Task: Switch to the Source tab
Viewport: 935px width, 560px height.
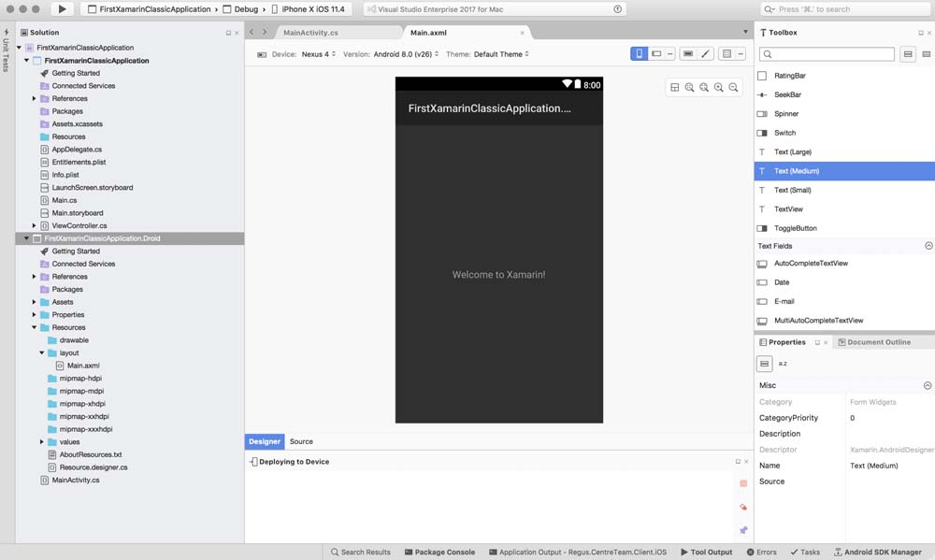Action: click(x=301, y=441)
